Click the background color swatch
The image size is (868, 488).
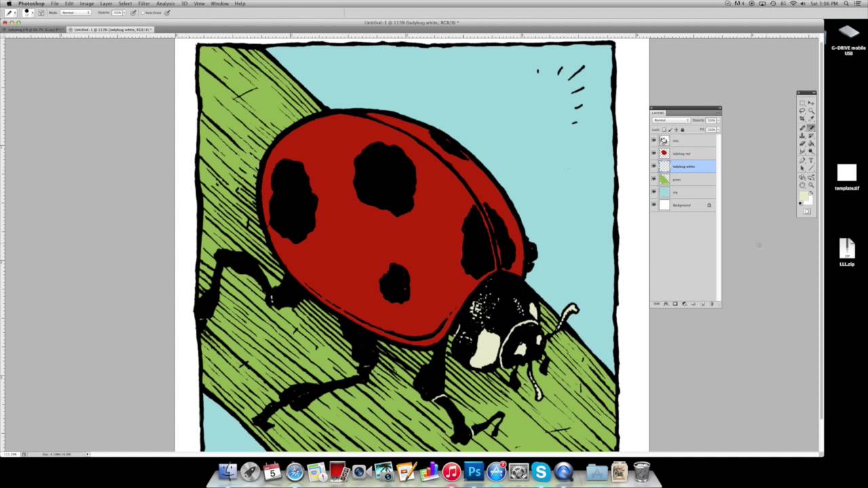(x=810, y=201)
